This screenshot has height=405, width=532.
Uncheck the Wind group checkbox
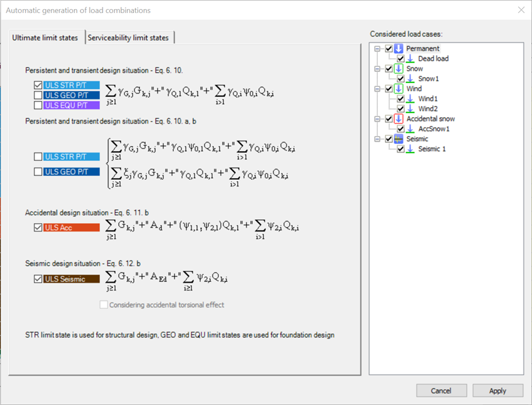pyautogui.click(x=389, y=89)
